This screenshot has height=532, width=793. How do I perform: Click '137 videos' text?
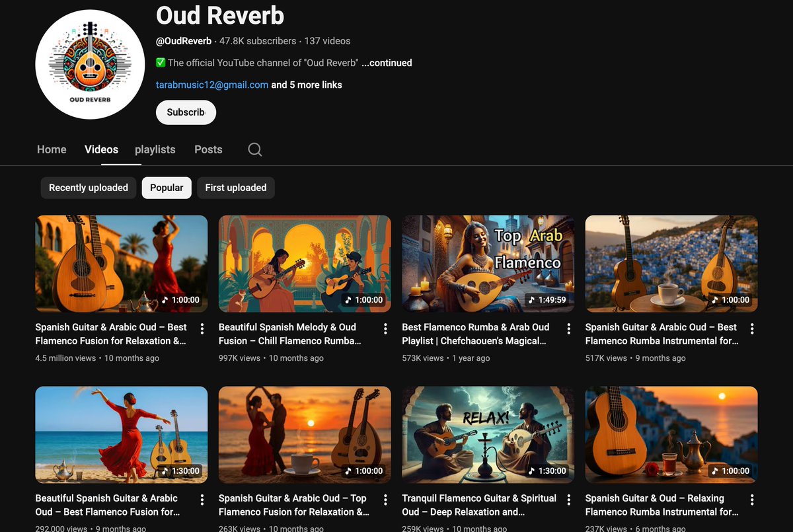(x=327, y=41)
